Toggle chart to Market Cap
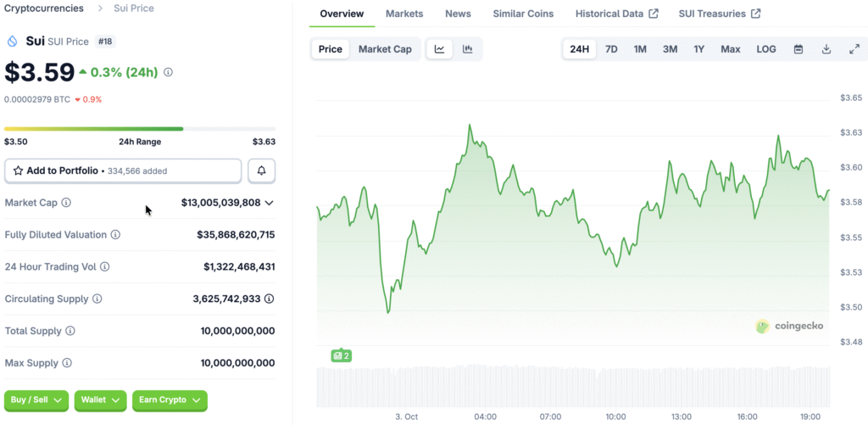Screen dimensions: 868x425 pos(385,49)
